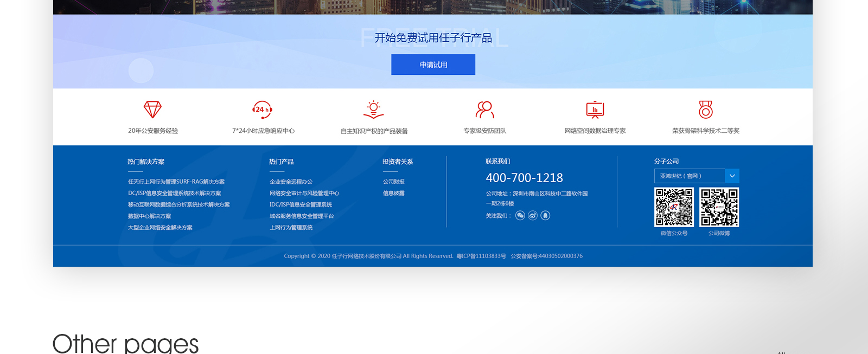Click the medal icon for 荣获科学技术二等奖
Screen dimensions: 868x354
click(x=705, y=110)
